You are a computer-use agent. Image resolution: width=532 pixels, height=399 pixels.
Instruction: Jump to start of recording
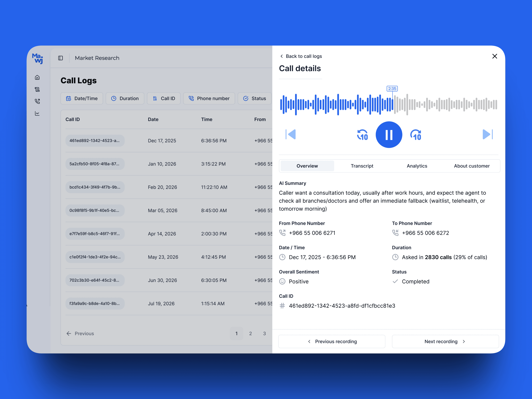point(291,134)
